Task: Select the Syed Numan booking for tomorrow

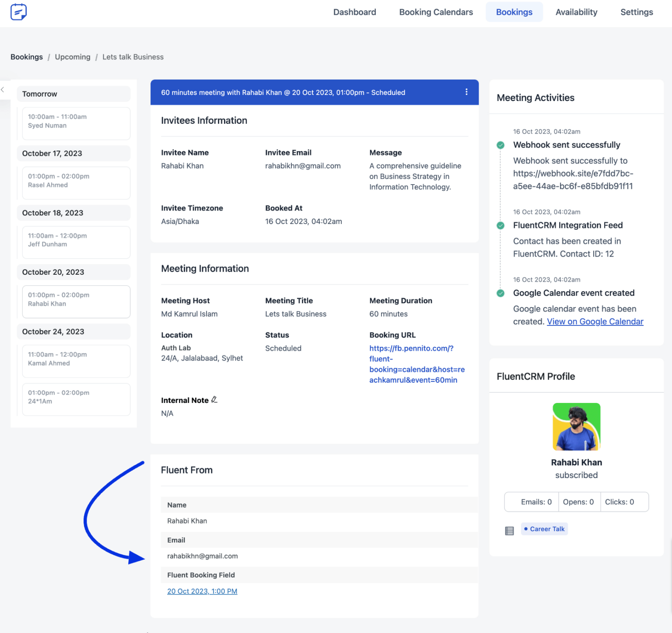Action: tap(76, 123)
